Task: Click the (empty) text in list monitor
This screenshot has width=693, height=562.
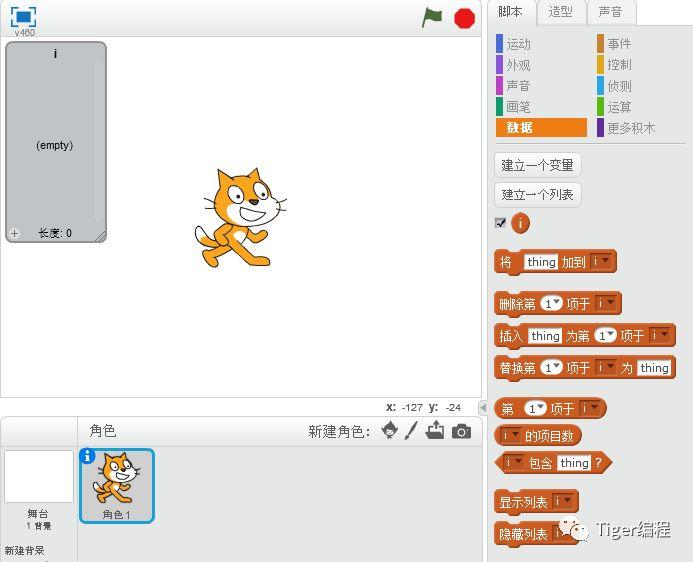Action: pos(54,145)
